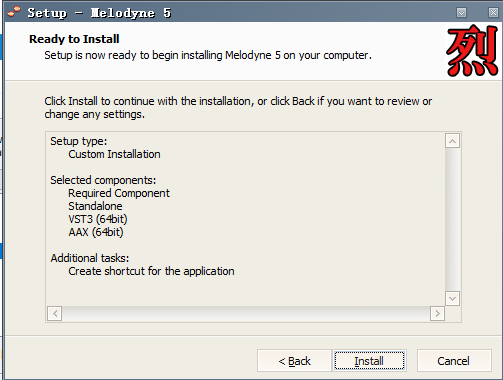Click the 'Setup - Melodyne 5' title bar text
The image size is (503, 380).
(99, 13)
